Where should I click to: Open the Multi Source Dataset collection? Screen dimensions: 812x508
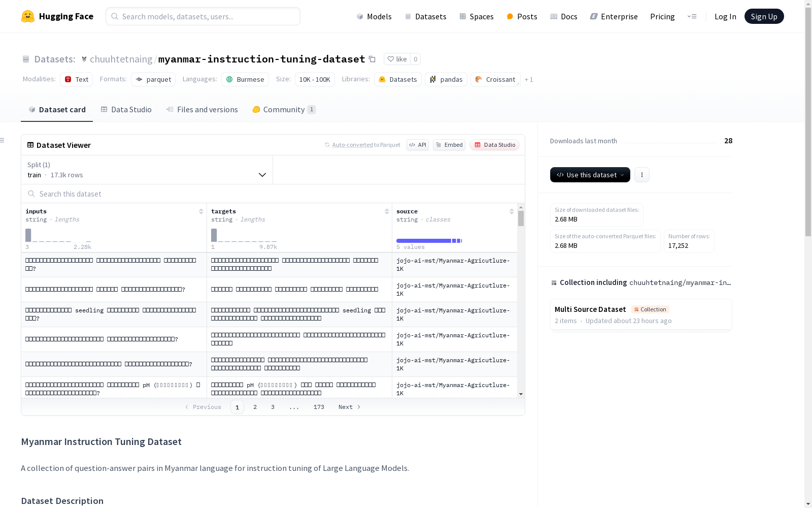[x=641, y=315]
